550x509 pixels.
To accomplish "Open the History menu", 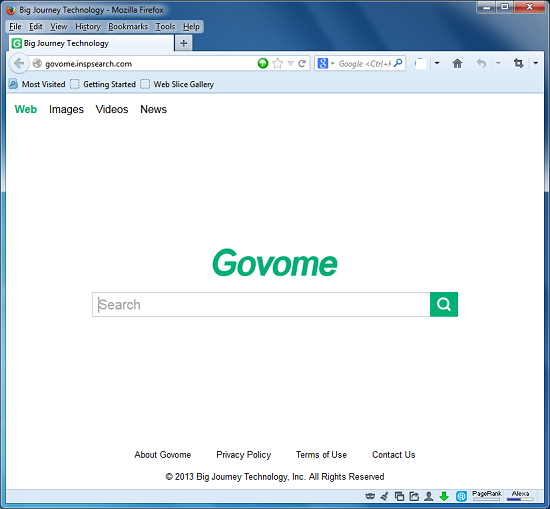I will (88, 27).
